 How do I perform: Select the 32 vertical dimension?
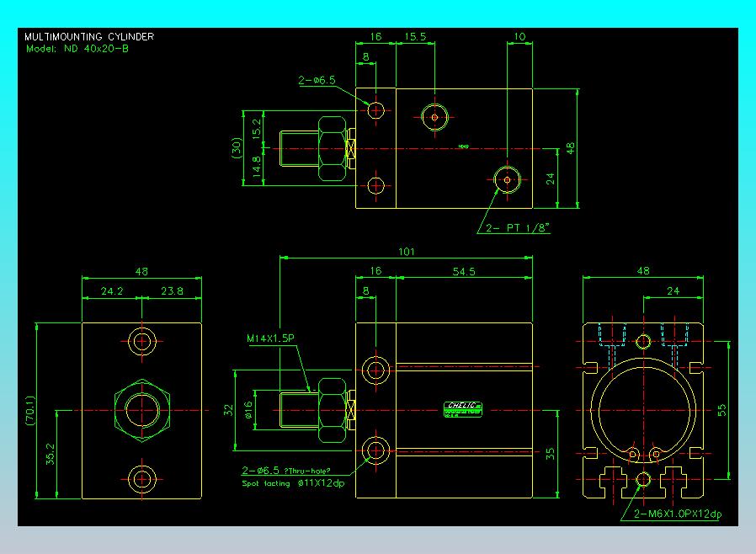pos(228,410)
